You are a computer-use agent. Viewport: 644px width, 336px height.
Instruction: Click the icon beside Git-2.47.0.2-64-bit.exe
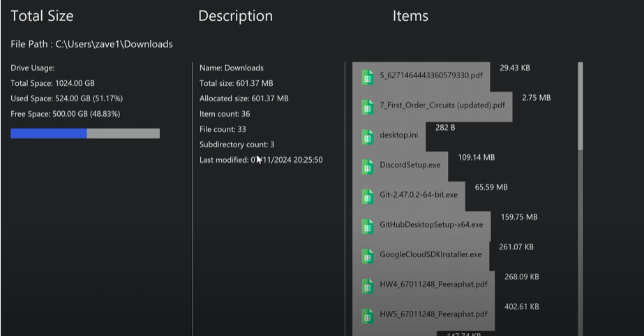(368, 196)
